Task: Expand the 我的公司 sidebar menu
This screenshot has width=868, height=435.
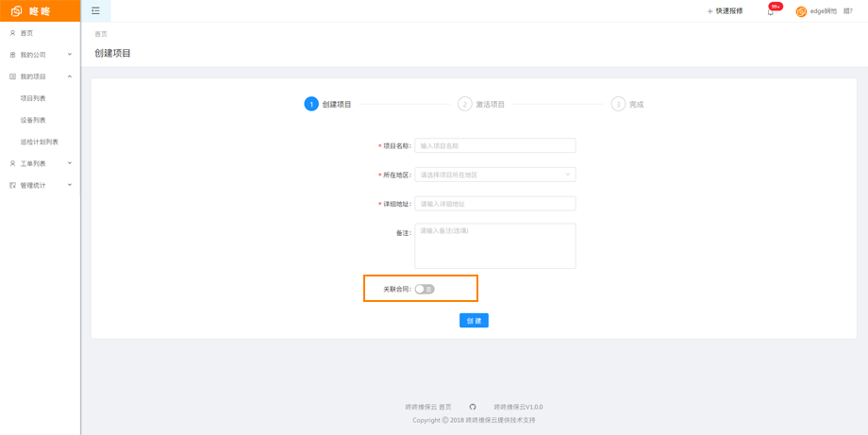Action: click(x=40, y=55)
